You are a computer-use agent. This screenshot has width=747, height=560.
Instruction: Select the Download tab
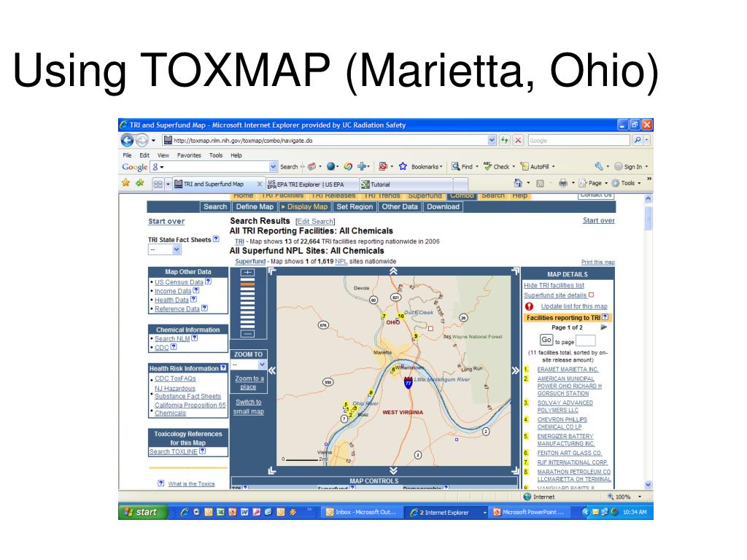click(443, 206)
